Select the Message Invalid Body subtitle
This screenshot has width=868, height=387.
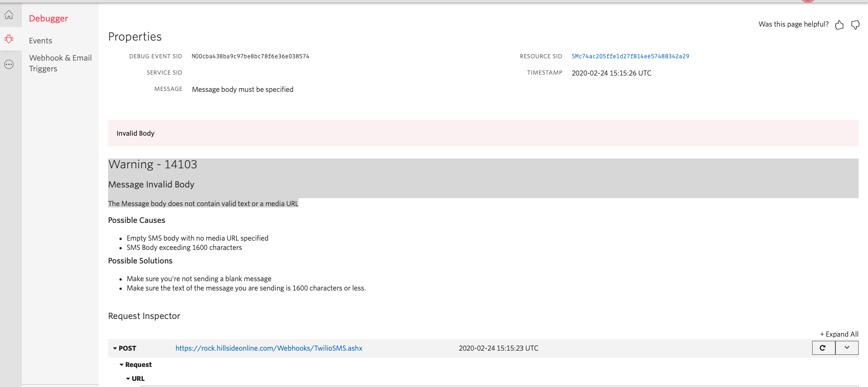151,185
